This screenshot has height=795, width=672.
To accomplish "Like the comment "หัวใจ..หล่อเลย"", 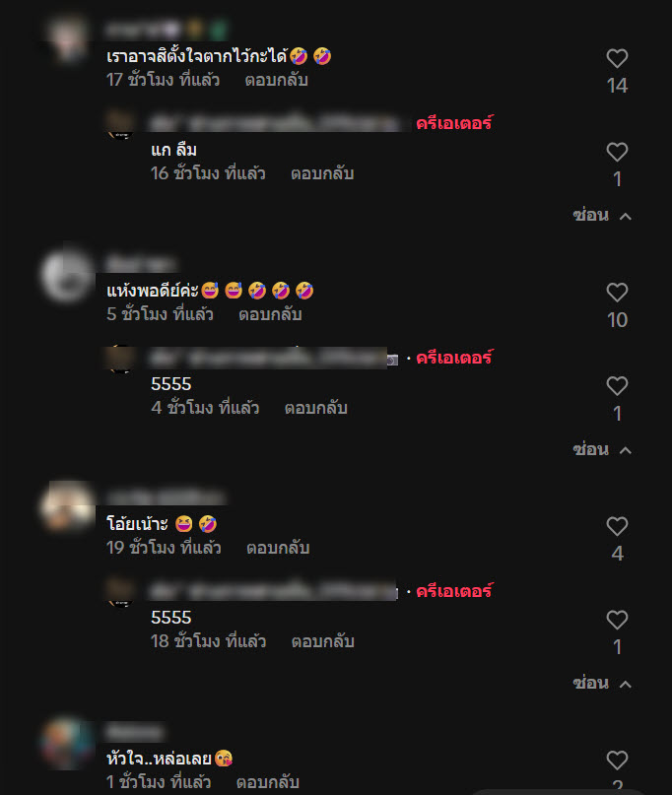I will click(617, 761).
